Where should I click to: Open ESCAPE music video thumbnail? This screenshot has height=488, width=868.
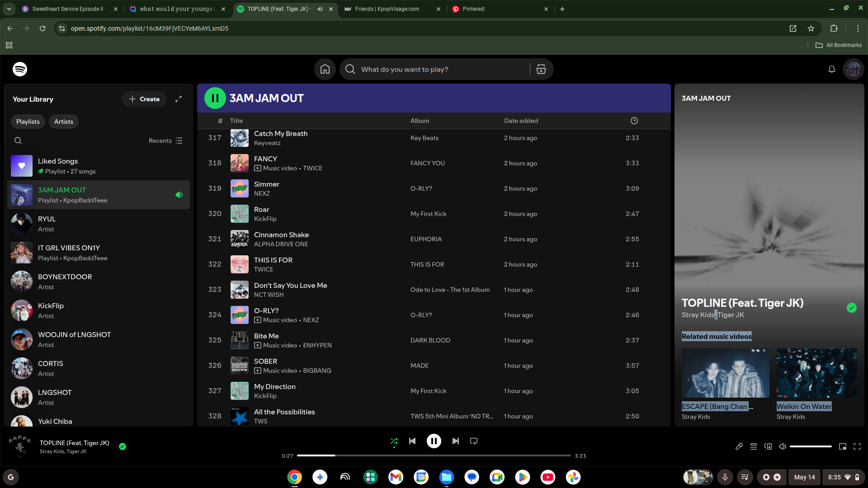(726, 373)
